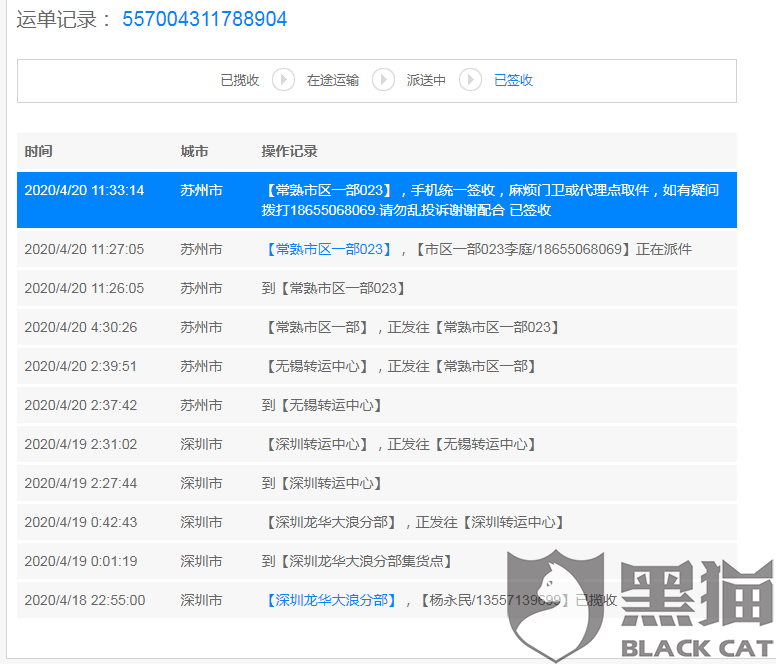The height and width of the screenshot is (664, 776).
Task: Click the 城市 column header
Action: point(194,151)
